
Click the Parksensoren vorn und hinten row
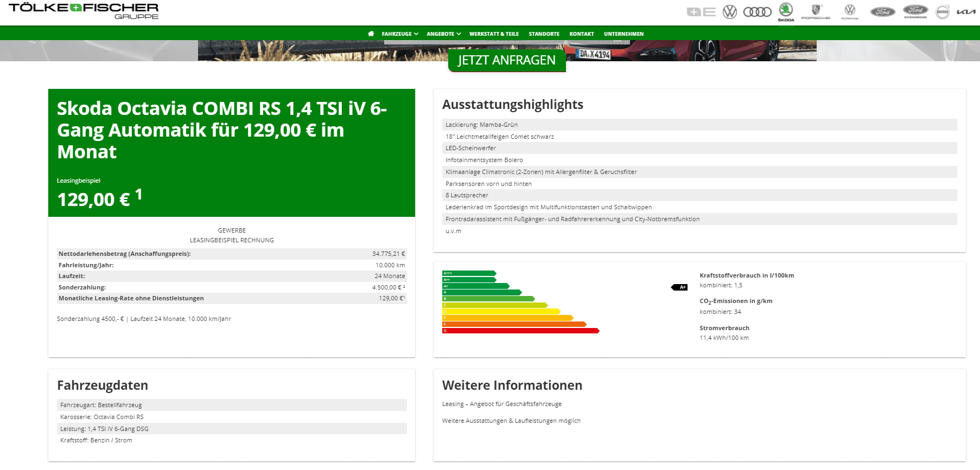699,184
